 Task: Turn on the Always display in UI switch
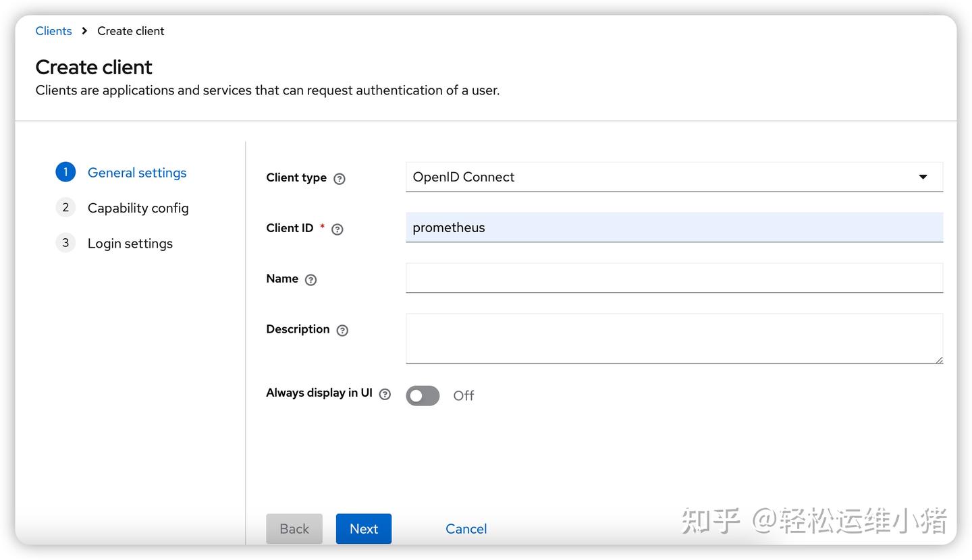tap(423, 395)
